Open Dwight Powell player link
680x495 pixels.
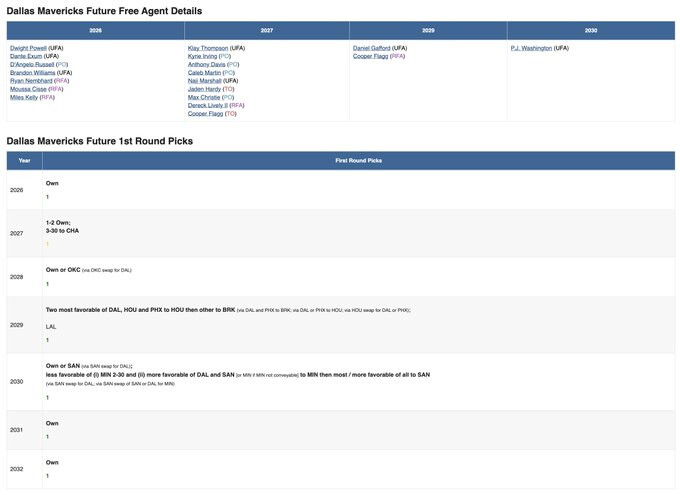click(28, 48)
